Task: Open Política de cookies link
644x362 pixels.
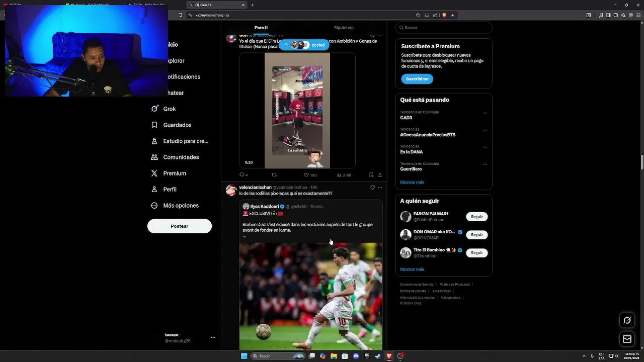Action: click(x=413, y=291)
